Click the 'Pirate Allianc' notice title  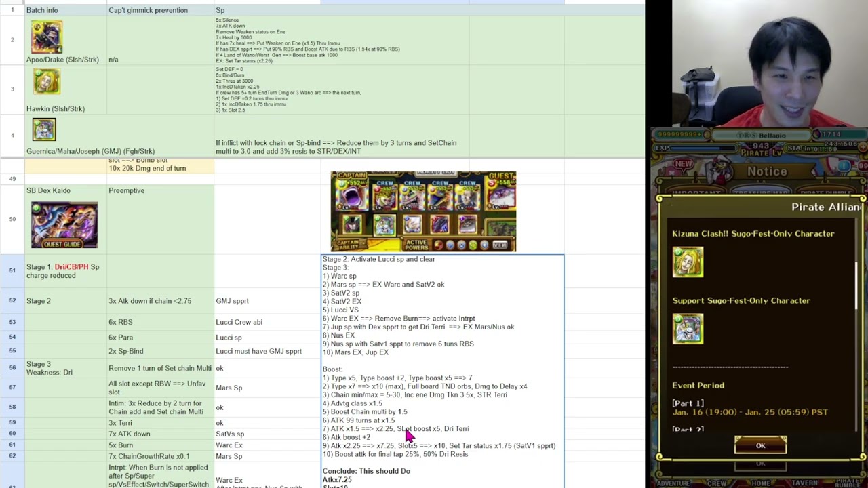826,207
